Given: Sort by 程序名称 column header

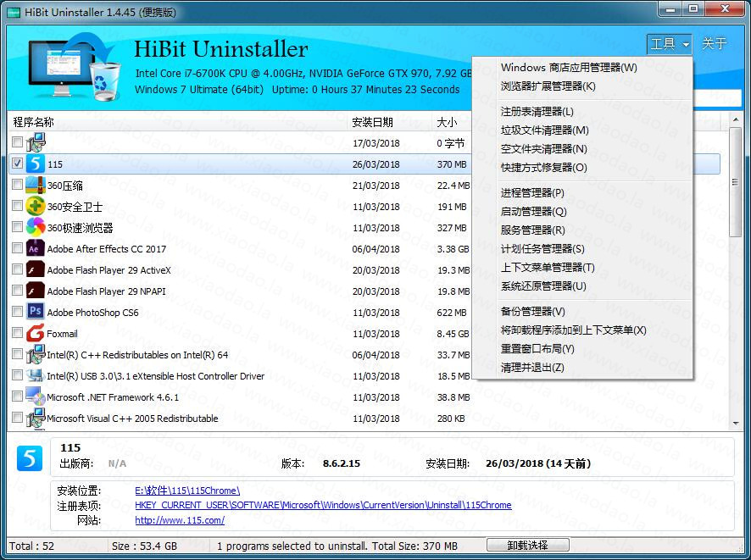Looking at the screenshot, I should (x=177, y=122).
